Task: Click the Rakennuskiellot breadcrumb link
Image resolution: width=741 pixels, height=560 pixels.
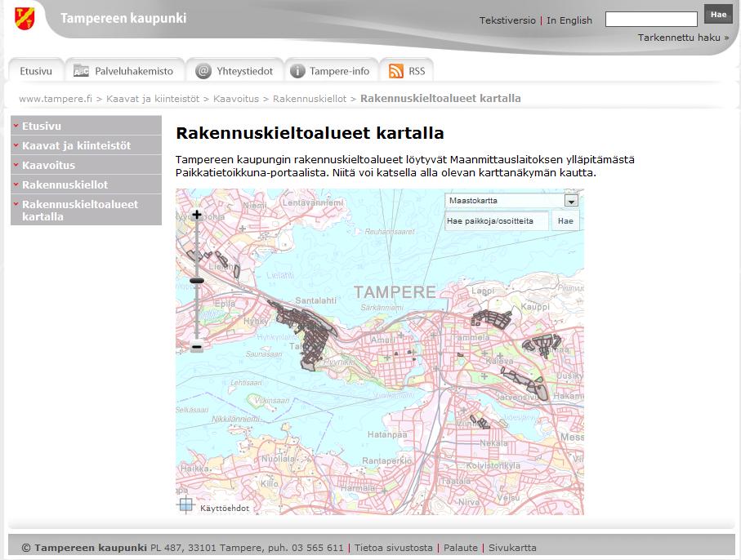Action: [x=310, y=99]
